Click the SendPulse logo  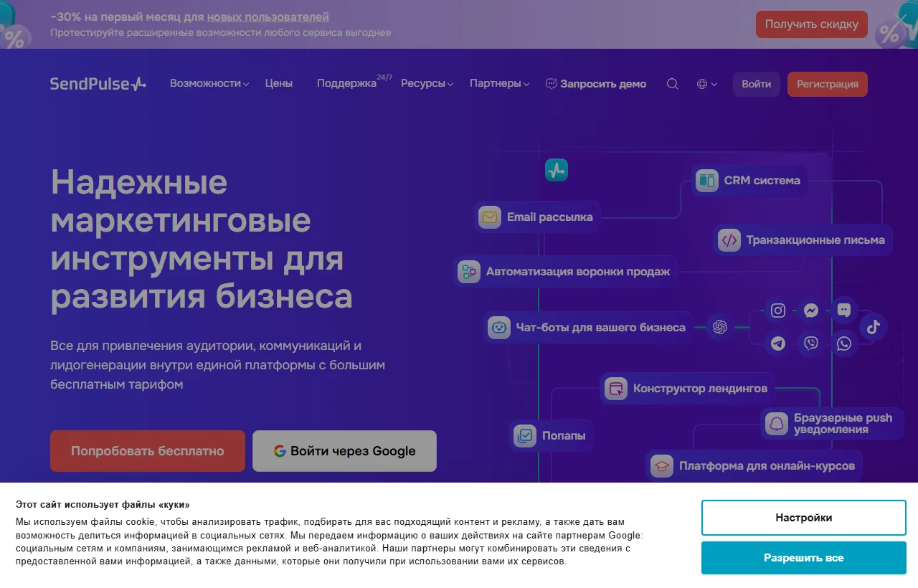coord(98,84)
